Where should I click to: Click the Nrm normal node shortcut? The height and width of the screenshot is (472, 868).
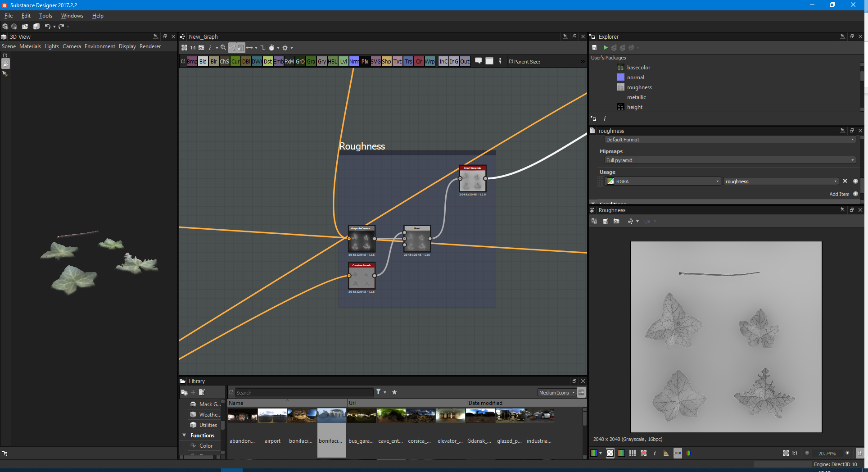pyautogui.click(x=354, y=62)
